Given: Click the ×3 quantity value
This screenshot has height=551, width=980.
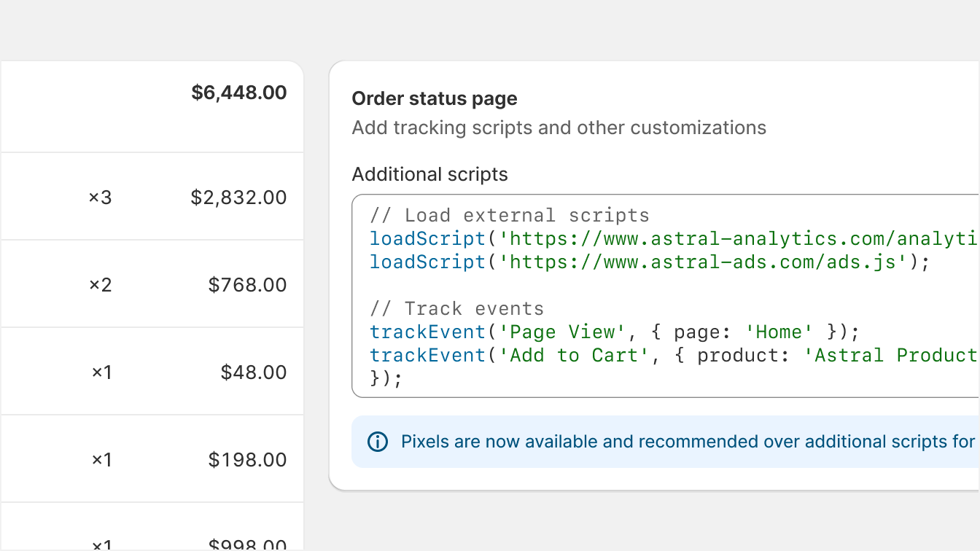Looking at the screenshot, I should pos(101,198).
